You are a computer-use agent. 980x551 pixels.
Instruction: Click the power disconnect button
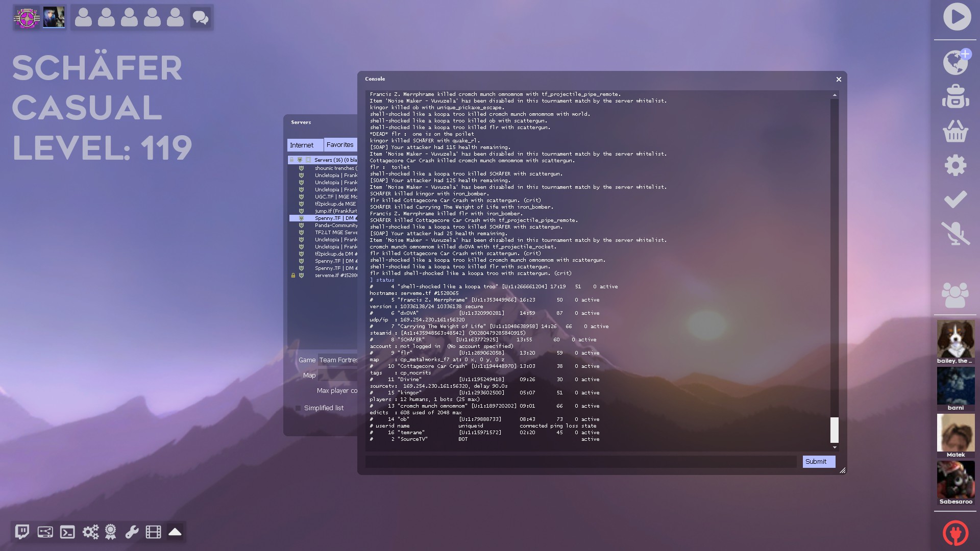(955, 533)
